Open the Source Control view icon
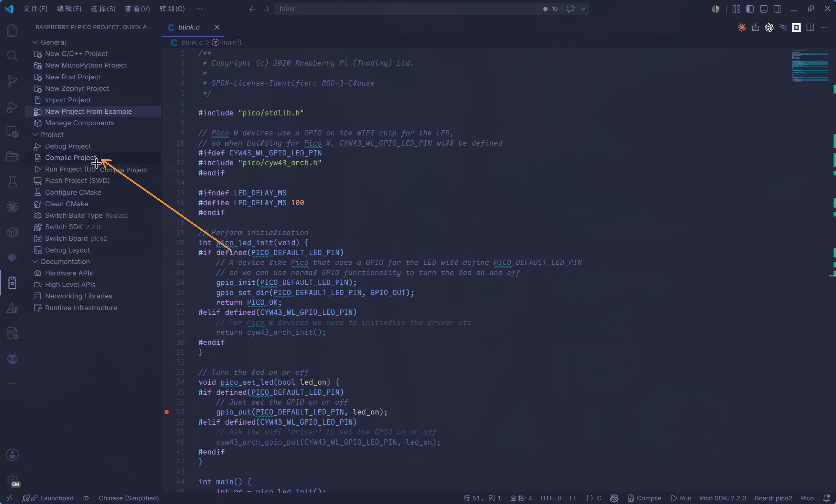This screenshot has height=504, width=836. (x=12, y=81)
